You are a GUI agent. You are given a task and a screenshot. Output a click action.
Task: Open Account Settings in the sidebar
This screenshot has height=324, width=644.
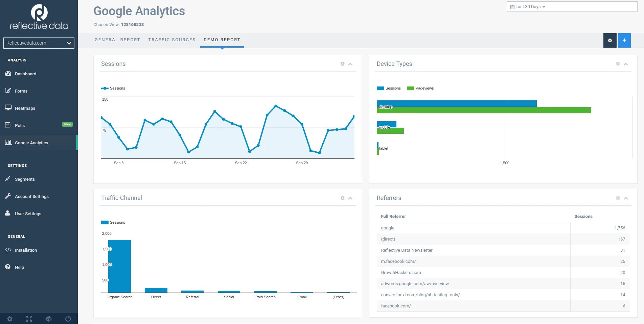pos(32,196)
